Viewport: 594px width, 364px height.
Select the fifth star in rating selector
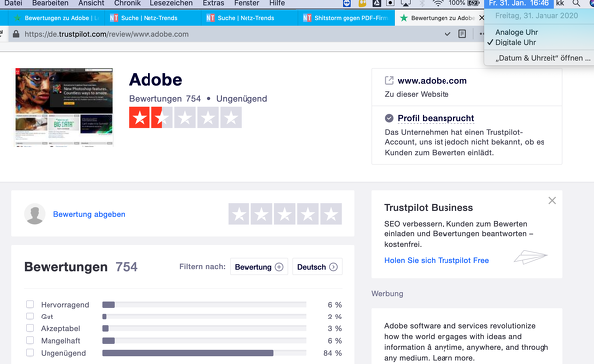click(331, 214)
